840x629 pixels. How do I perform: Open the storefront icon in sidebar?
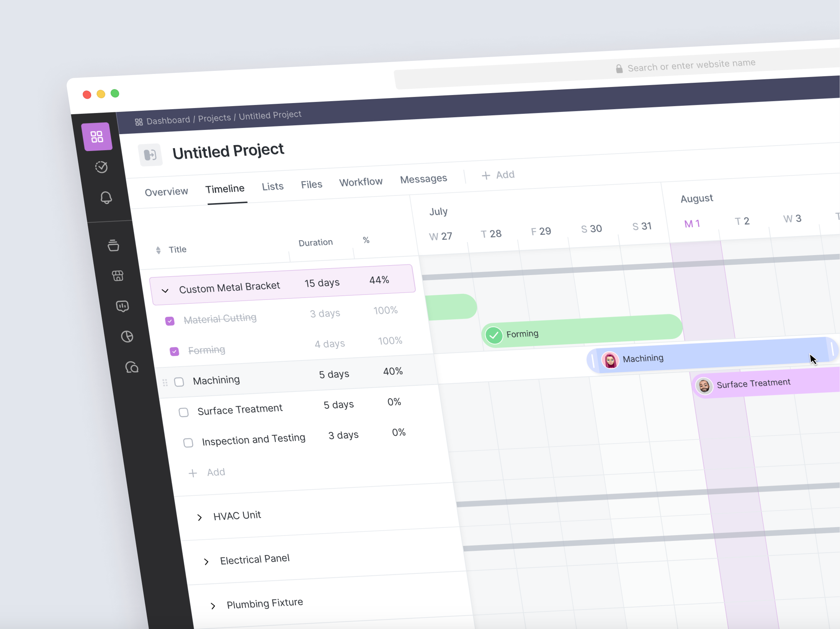click(x=118, y=275)
